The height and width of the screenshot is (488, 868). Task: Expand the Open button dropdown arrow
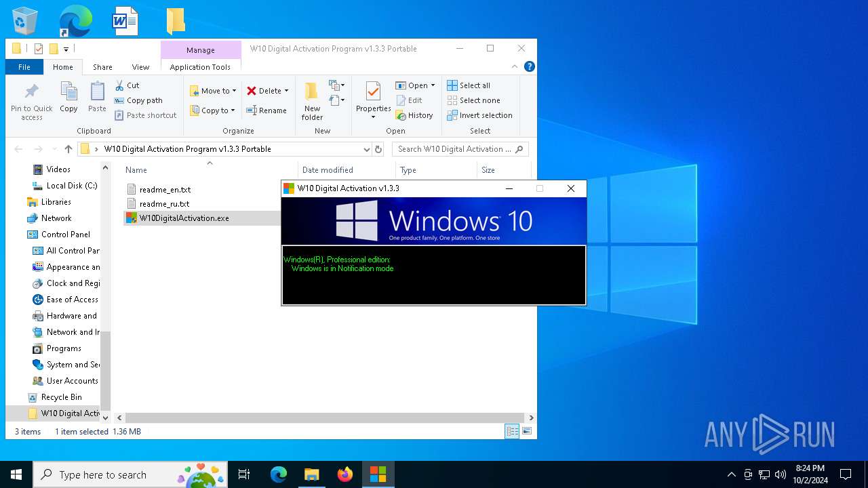coord(433,85)
